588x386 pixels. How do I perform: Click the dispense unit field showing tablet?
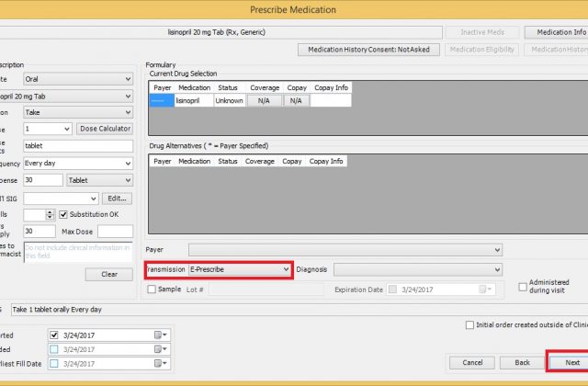tap(77, 145)
